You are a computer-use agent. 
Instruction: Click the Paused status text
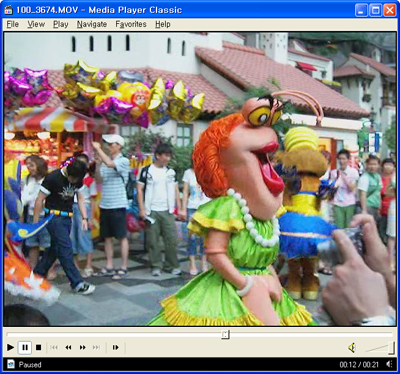(x=30, y=365)
